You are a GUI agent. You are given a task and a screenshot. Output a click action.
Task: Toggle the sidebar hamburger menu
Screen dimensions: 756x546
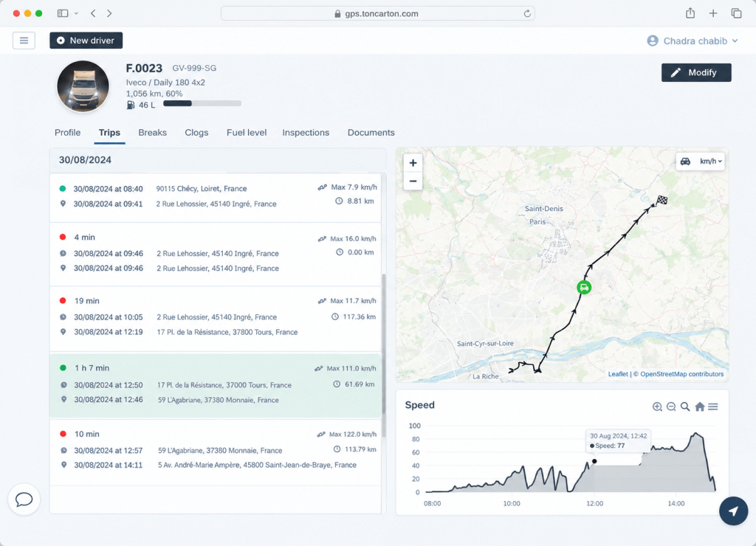(x=24, y=41)
